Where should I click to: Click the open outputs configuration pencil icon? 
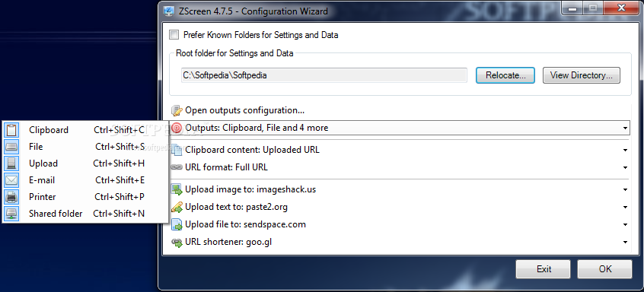(x=177, y=110)
